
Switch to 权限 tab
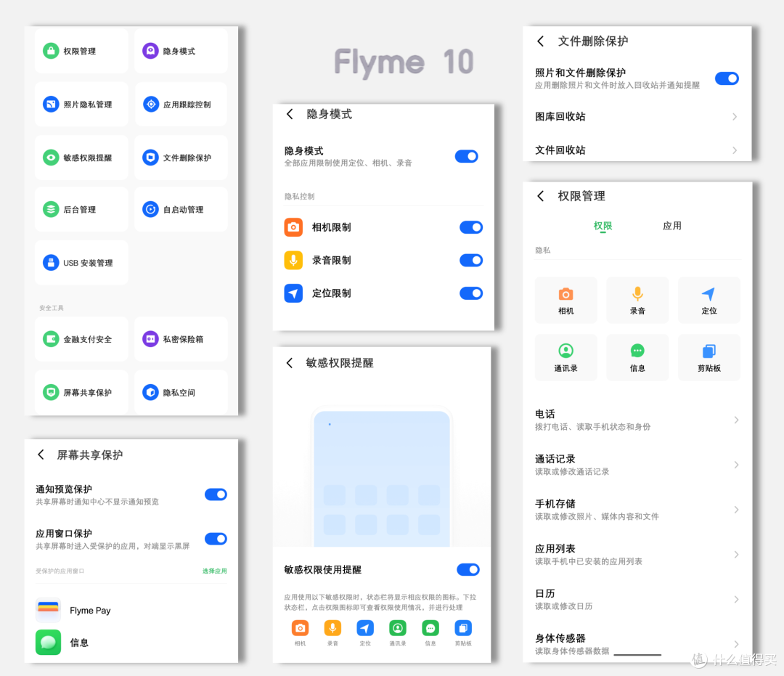(x=603, y=226)
